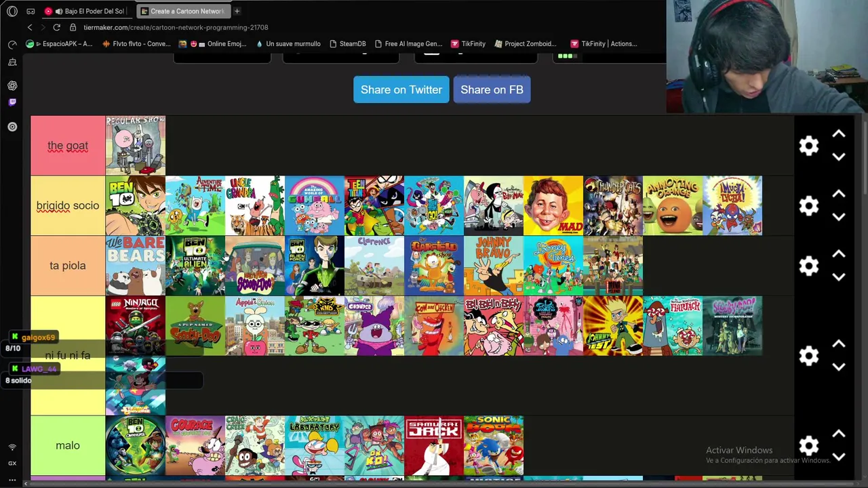The width and height of the screenshot is (868, 488).
Task: Select Clarence thumbnail
Action: (x=374, y=266)
